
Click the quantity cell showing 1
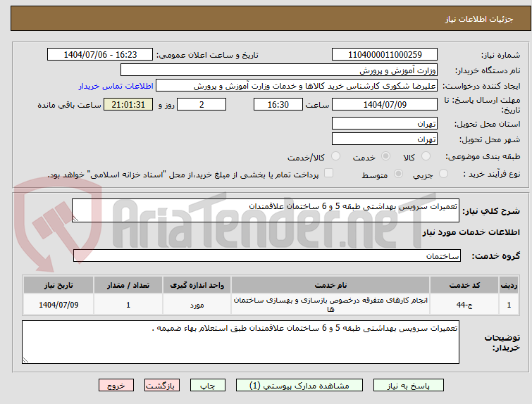(128, 305)
